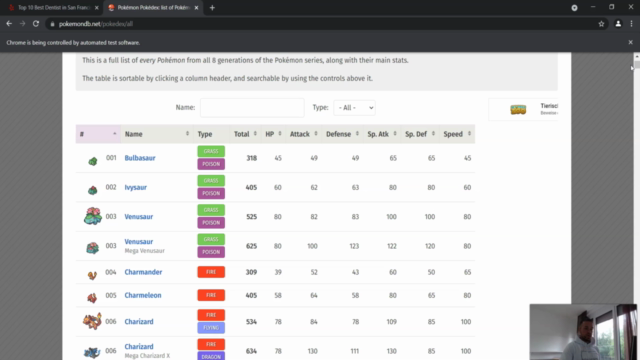Screen dimensions: 640x360
Task: Click Charizard's Flying type badge
Action: click(211, 328)
